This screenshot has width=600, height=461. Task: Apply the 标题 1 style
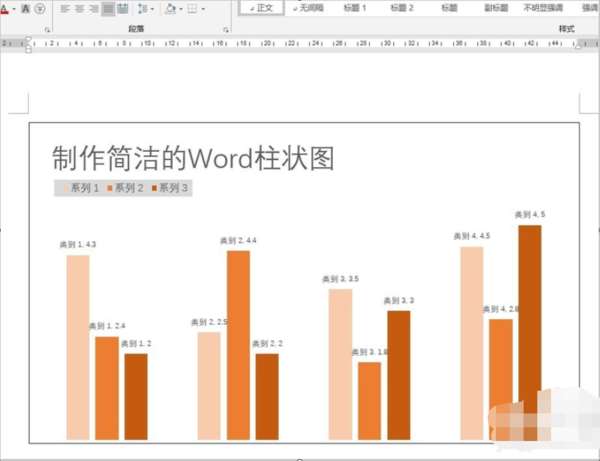[x=355, y=8]
